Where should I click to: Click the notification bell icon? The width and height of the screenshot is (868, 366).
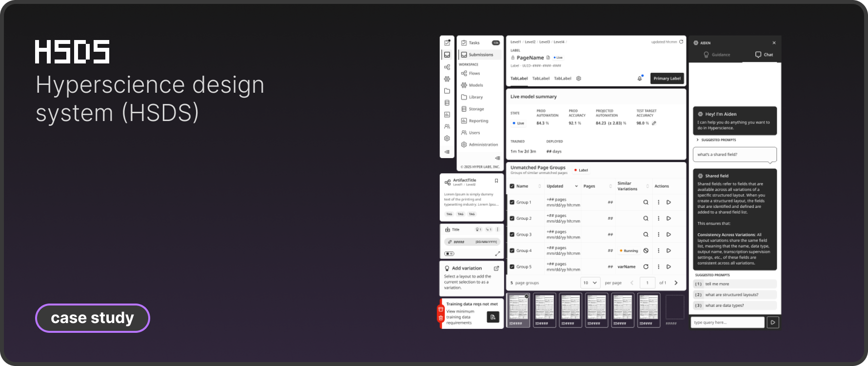(x=639, y=79)
